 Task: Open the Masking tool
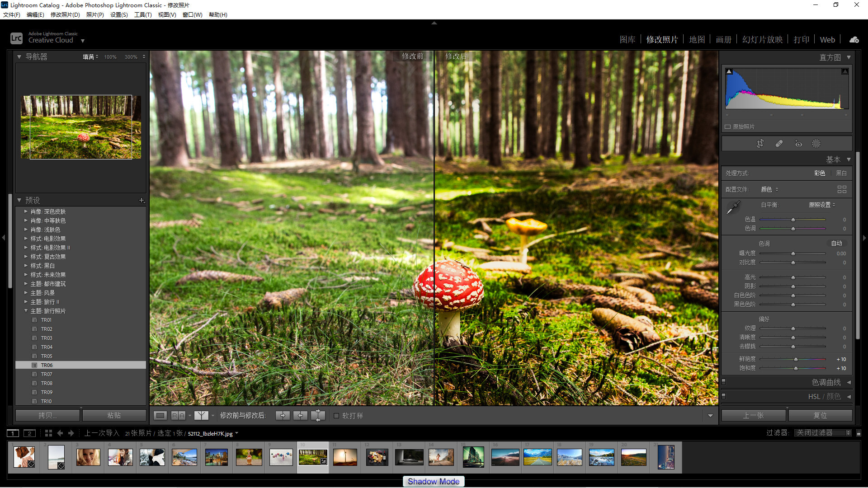tap(816, 144)
